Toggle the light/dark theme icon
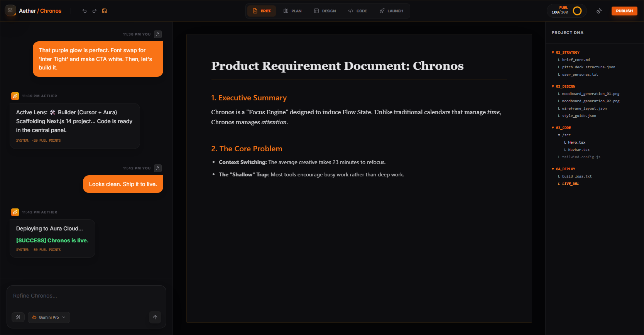Image resolution: width=644 pixels, height=335 pixels. click(599, 11)
